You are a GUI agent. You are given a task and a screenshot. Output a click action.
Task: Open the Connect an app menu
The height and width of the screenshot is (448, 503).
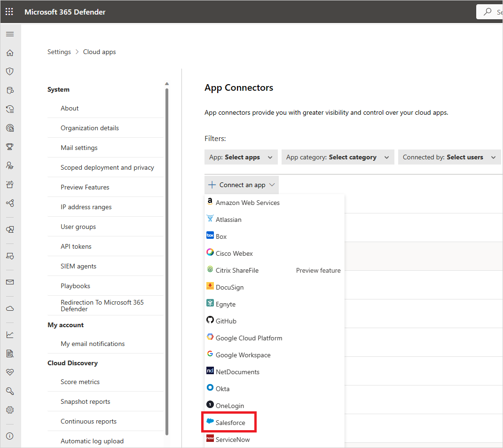click(x=241, y=185)
